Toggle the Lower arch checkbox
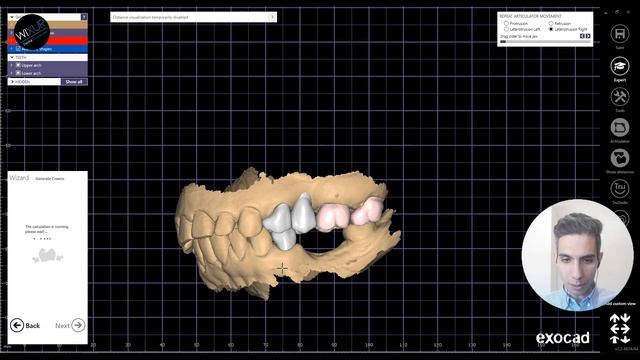 (18, 73)
